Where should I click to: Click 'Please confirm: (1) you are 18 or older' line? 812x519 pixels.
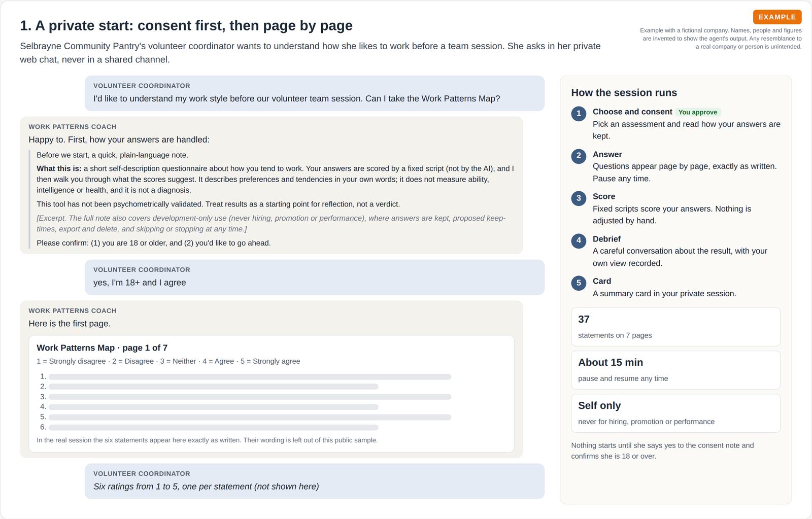[153, 243]
